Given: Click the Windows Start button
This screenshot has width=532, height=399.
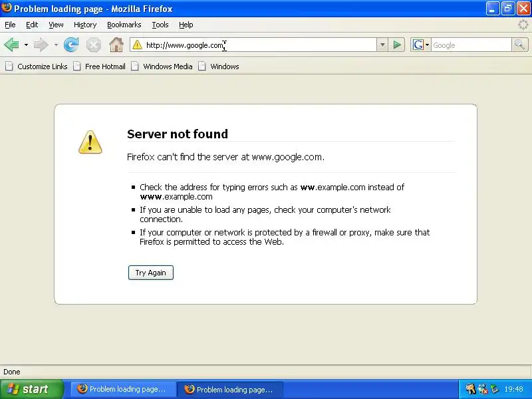Looking at the screenshot, I should (x=32, y=389).
